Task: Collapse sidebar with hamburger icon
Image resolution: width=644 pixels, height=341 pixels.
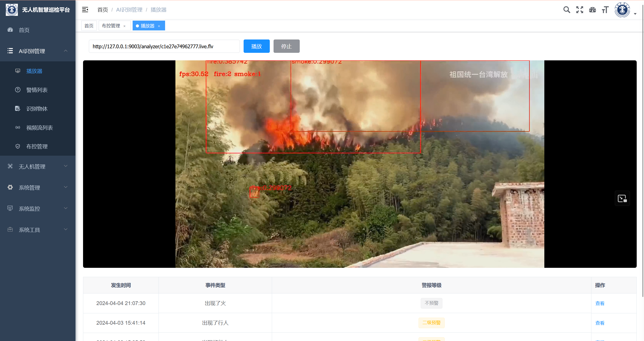Action: tap(85, 10)
